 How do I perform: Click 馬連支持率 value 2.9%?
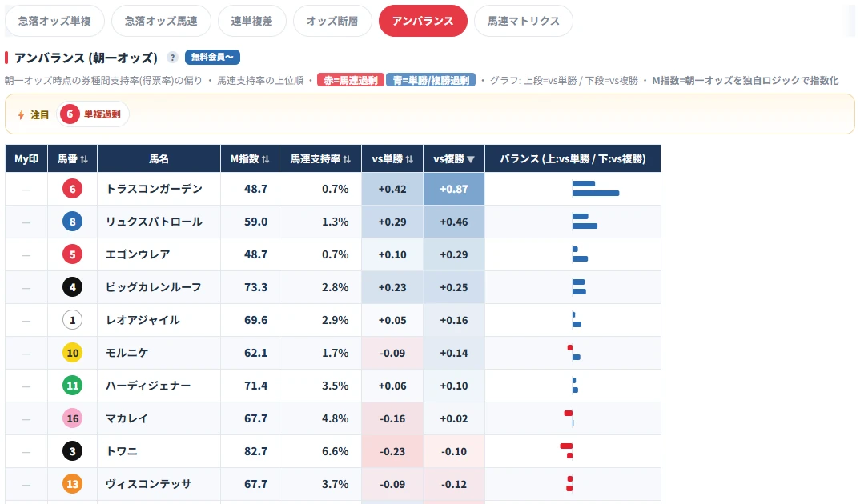(x=336, y=320)
